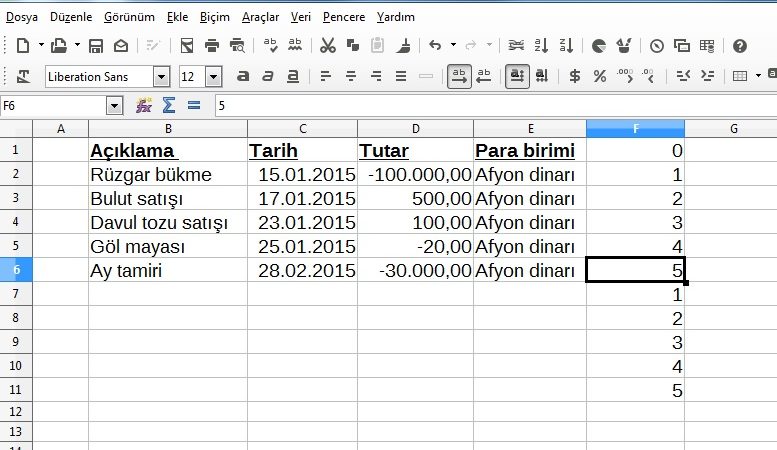777x450 pixels.
Task: Open the Name Box dropdown next to F6
Action: pos(114,105)
